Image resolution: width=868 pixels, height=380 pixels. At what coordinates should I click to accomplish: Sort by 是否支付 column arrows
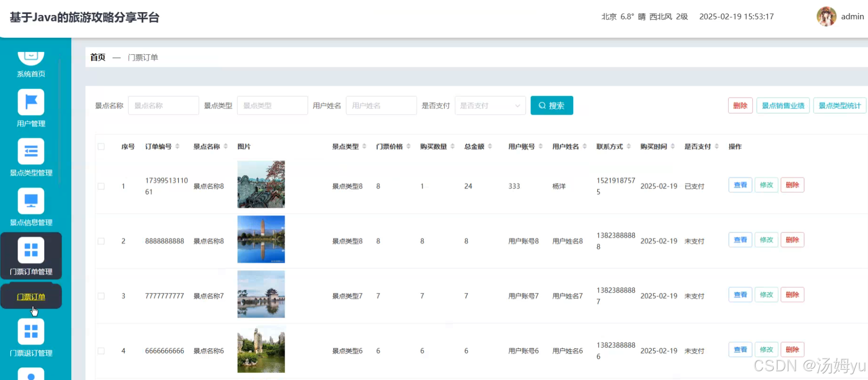pos(716,147)
